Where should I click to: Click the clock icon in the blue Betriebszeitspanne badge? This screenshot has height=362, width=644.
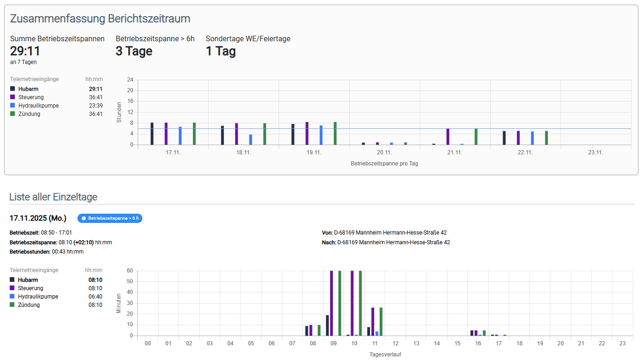coord(83,218)
